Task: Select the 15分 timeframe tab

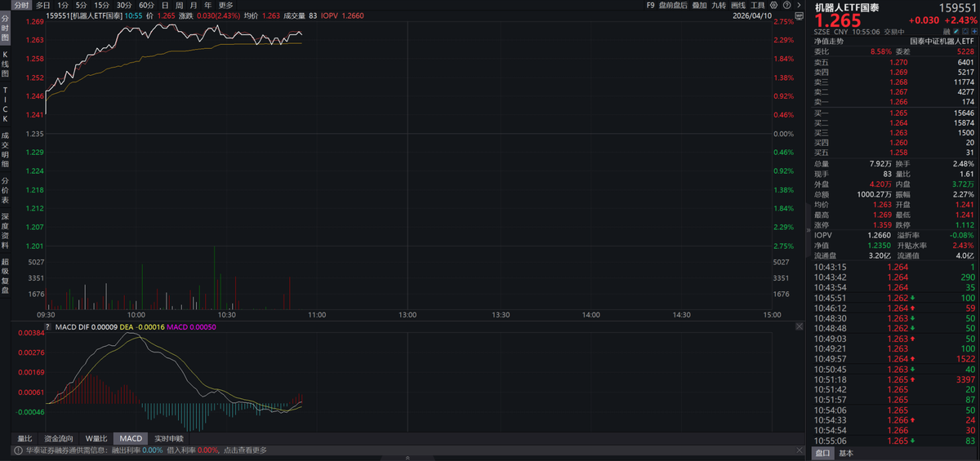Action: 101,5
